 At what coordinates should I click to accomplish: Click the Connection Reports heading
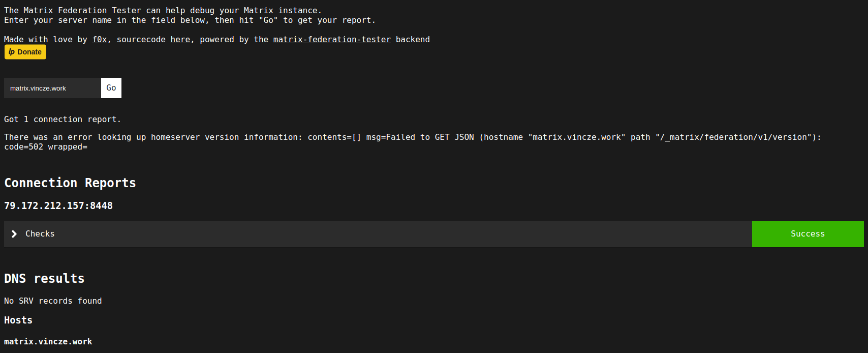click(70, 183)
